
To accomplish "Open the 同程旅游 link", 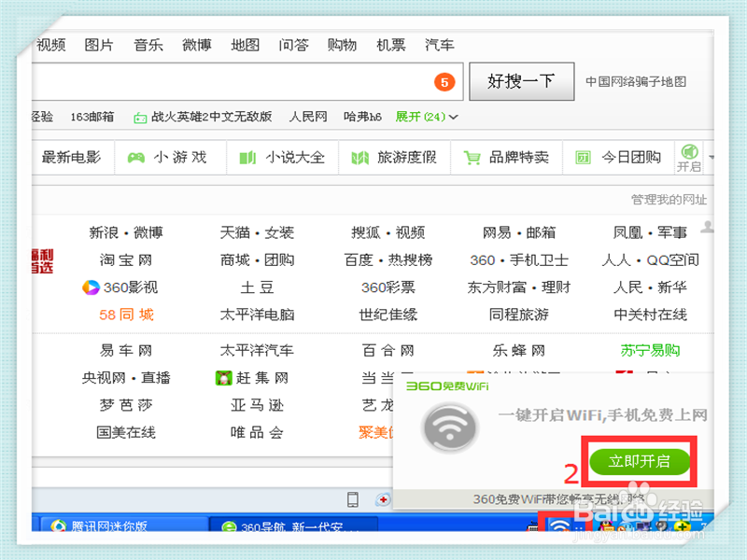I will click(x=519, y=315).
